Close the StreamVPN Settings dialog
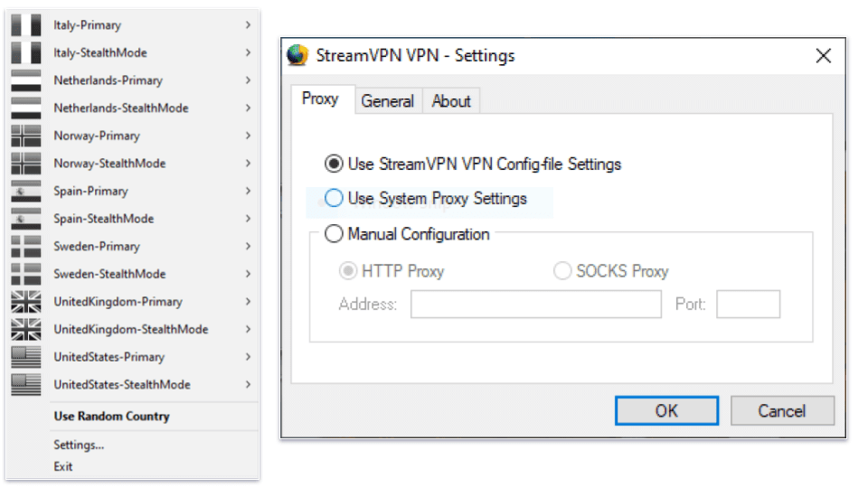 (823, 55)
